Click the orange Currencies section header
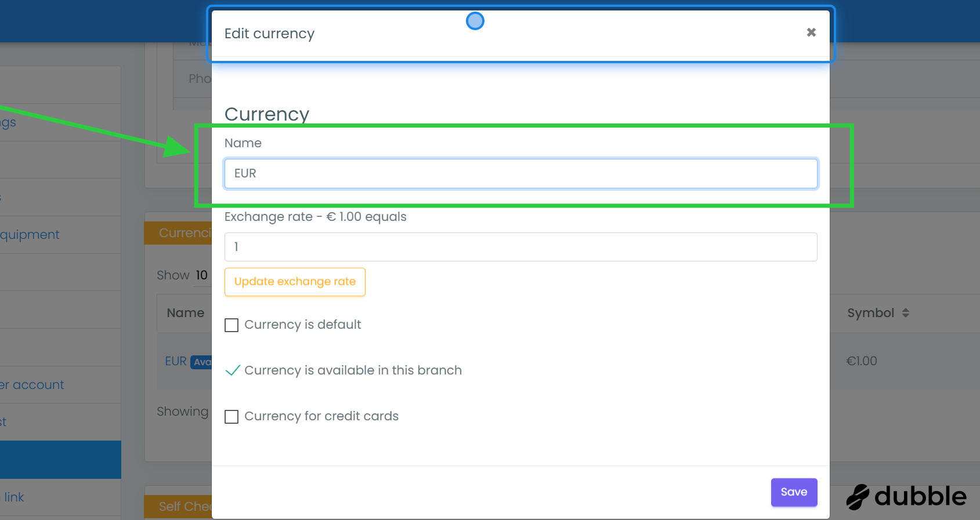The width and height of the screenshot is (980, 520). pyautogui.click(x=179, y=233)
